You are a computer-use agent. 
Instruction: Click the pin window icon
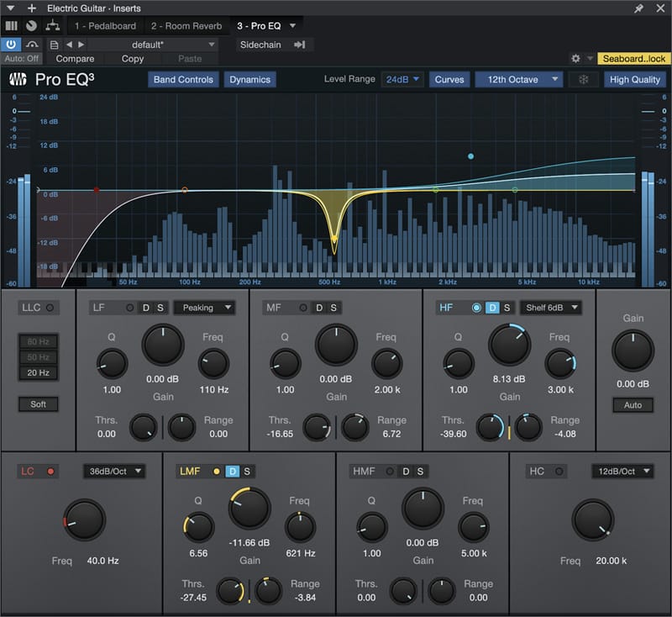pyautogui.click(x=639, y=8)
